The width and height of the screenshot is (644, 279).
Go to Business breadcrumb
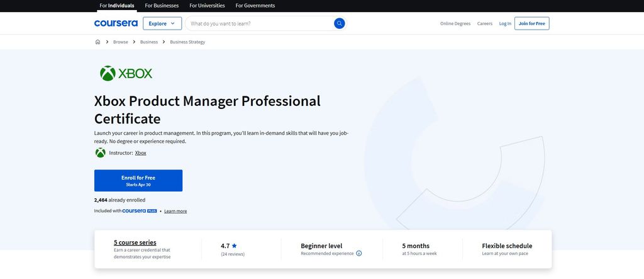149,42
